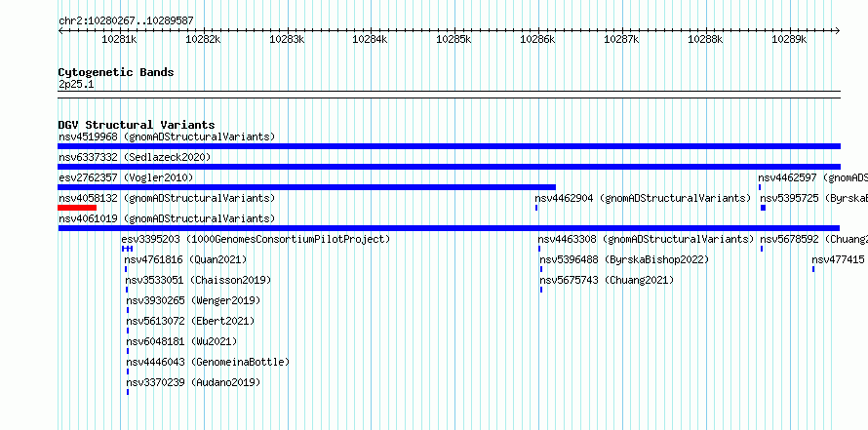
Task: Click the segmented blue glyph under esv3395203
Action: click(127, 249)
